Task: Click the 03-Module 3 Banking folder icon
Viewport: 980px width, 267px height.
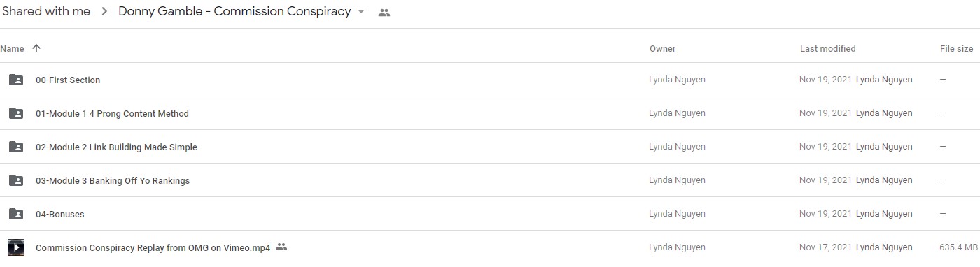Action: (15, 180)
